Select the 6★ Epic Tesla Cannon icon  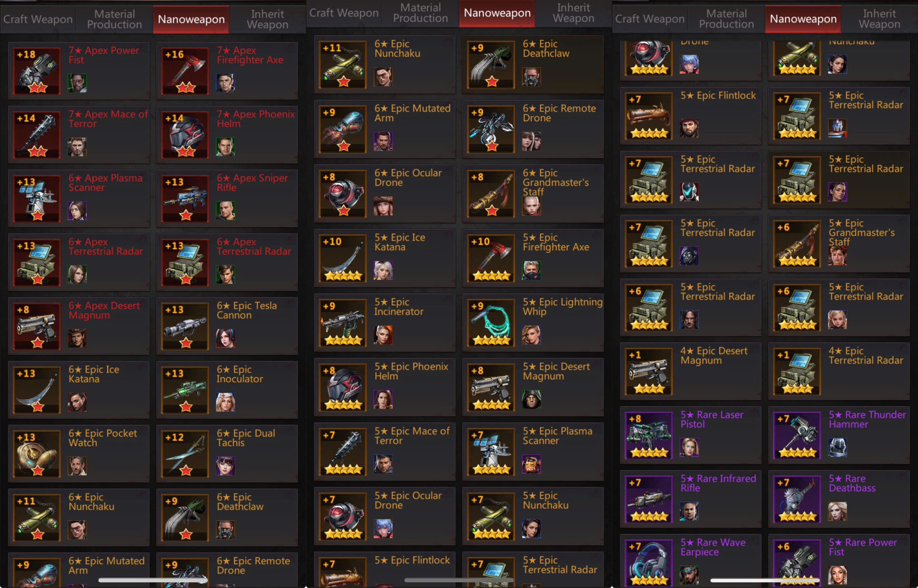tap(185, 326)
